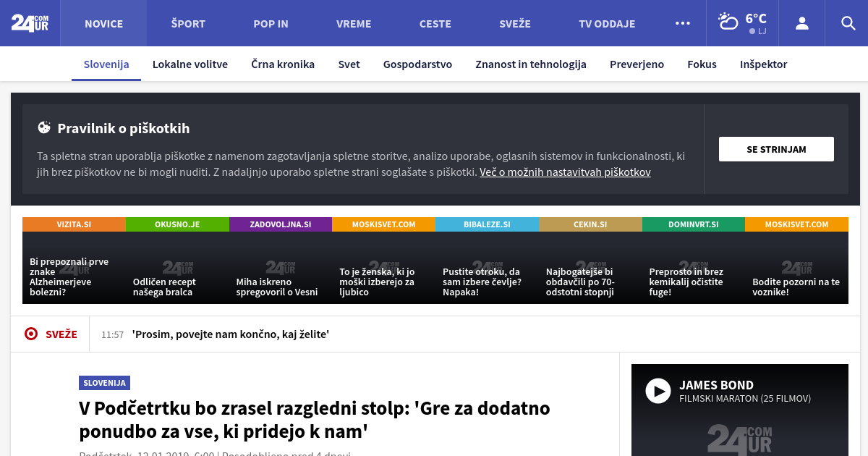Click the cookie icon beside Pravilnik
The image size is (868, 456).
coord(45,128)
